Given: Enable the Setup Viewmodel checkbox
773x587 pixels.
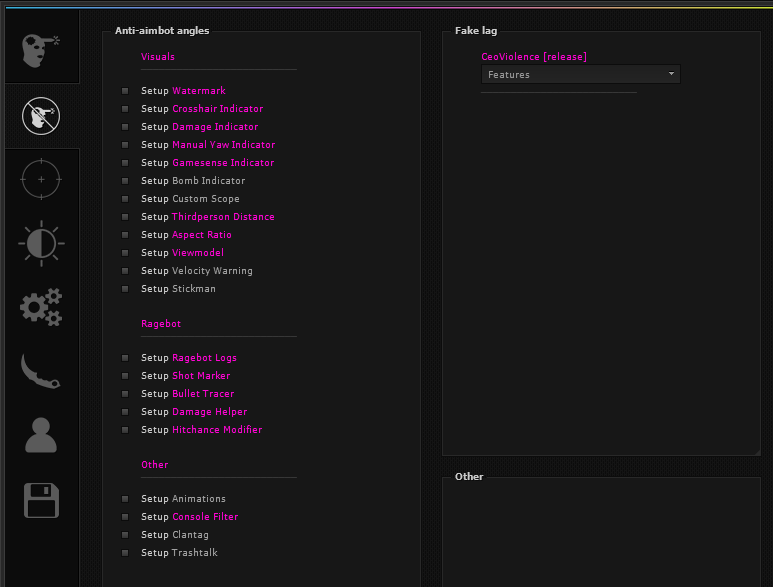Looking at the screenshot, I should coord(125,253).
